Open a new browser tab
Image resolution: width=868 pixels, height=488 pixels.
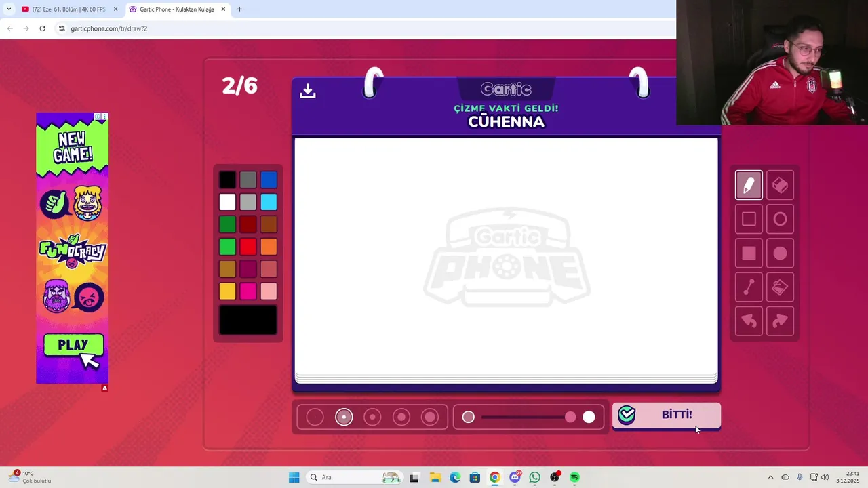point(239,9)
